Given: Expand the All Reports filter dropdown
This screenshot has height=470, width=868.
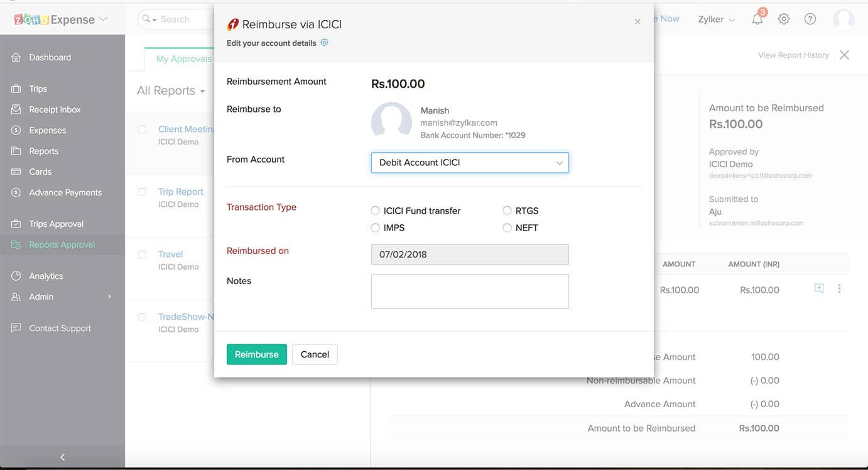Looking at the screenshot, I should click(171, 91).
